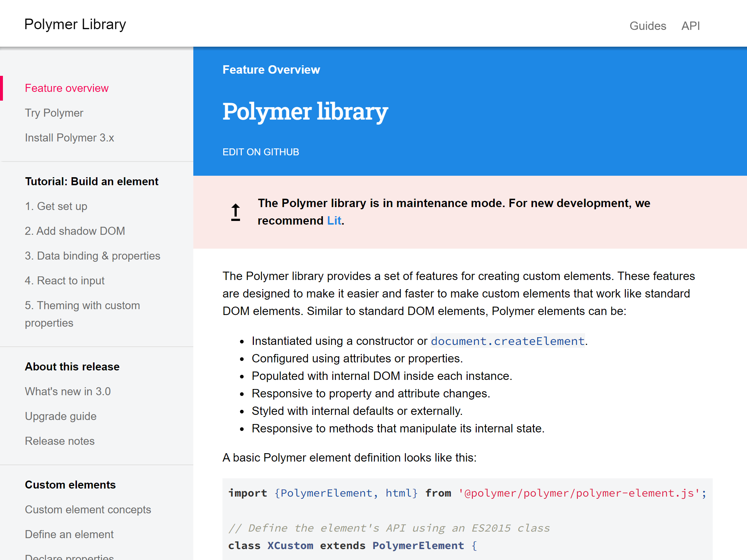Screen dimensions: 747x560
Task: Click the Polymer Library logo text
Action: [x=75, y=24]
